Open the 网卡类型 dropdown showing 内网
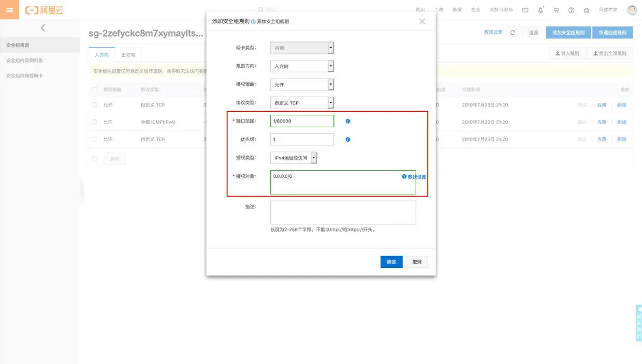The height and width of the screenshot is (364, 642). 302,48
